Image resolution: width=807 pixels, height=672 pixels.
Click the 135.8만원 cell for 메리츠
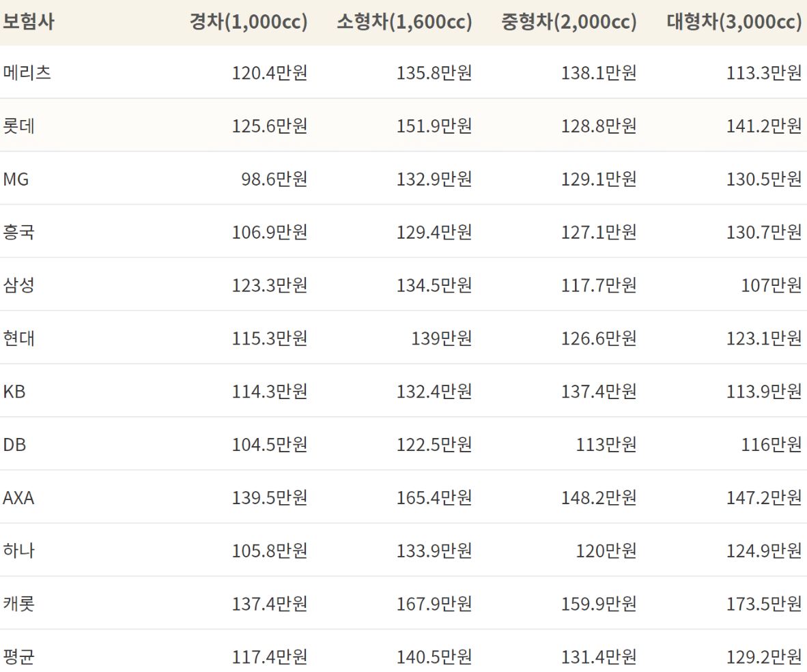(434, 72)
